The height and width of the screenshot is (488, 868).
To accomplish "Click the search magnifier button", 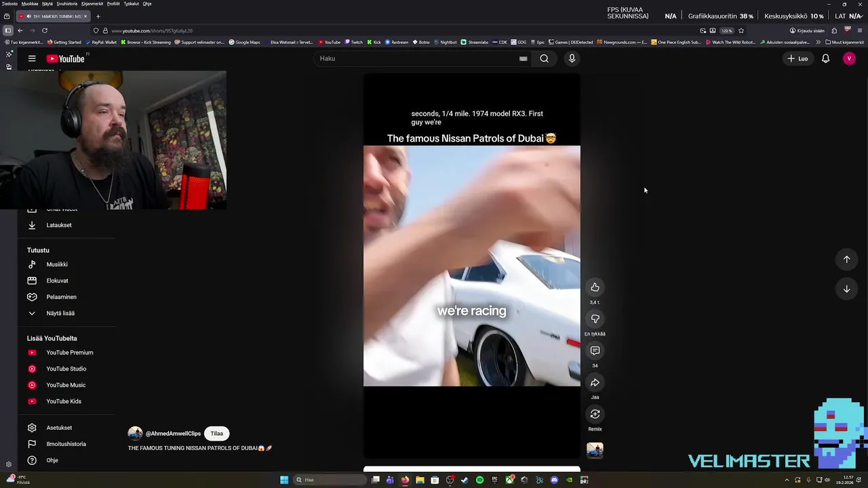I will pyautogui.click(x=544, y=58).
